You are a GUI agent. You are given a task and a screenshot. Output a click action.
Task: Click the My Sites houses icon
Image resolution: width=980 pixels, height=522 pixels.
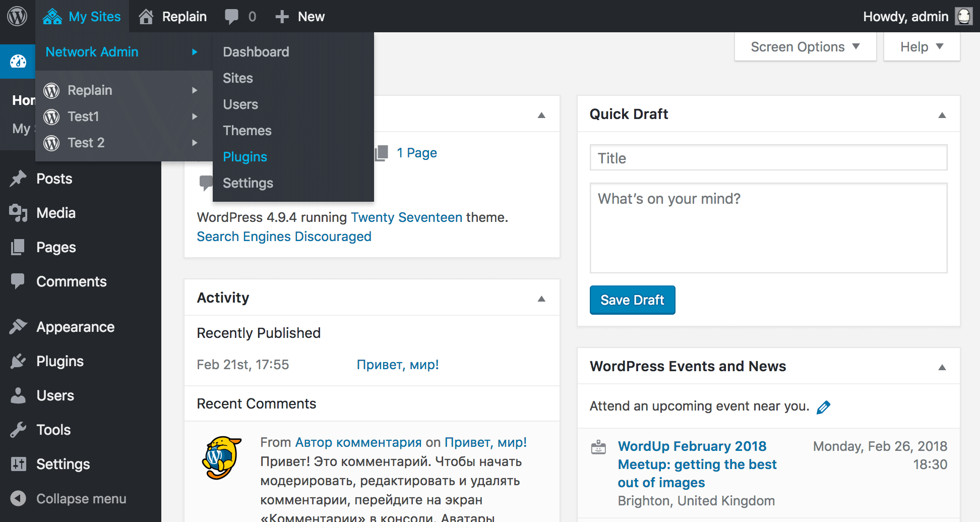[52, 17]
